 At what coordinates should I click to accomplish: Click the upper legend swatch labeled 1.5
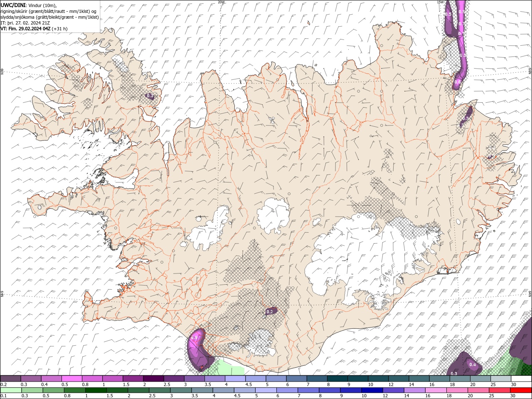click(x=133, y=379)
